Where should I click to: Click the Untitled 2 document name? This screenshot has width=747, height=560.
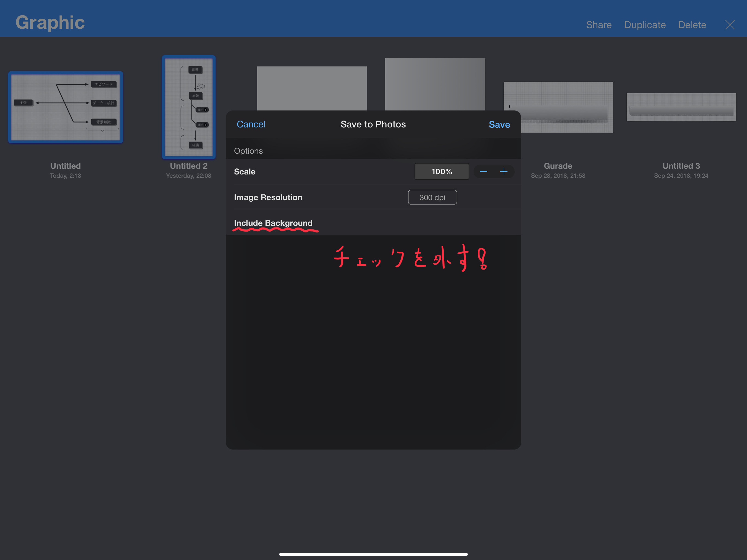point(188,166)
